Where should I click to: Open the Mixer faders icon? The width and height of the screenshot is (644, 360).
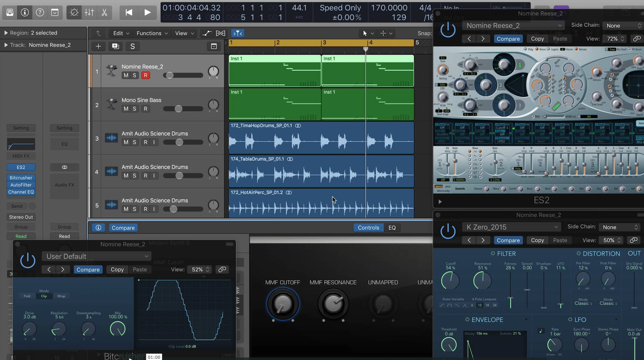point(89,12)
